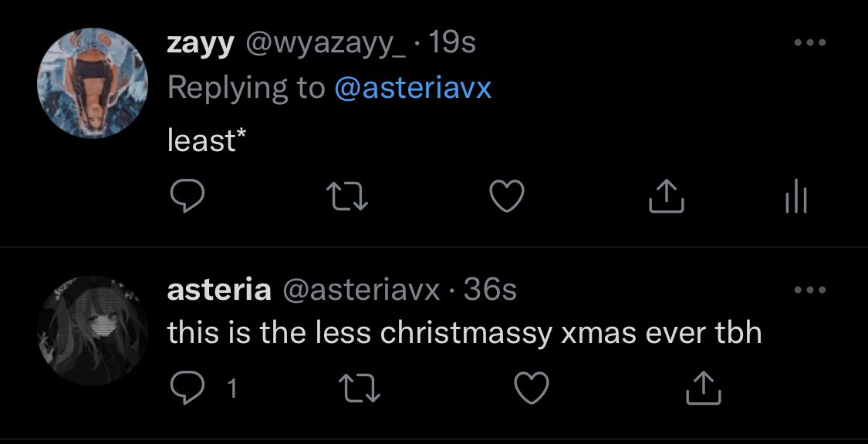This screenshot has width=868, height=444.
Task: Open zayy's profile picture
Action: (93, 83)
